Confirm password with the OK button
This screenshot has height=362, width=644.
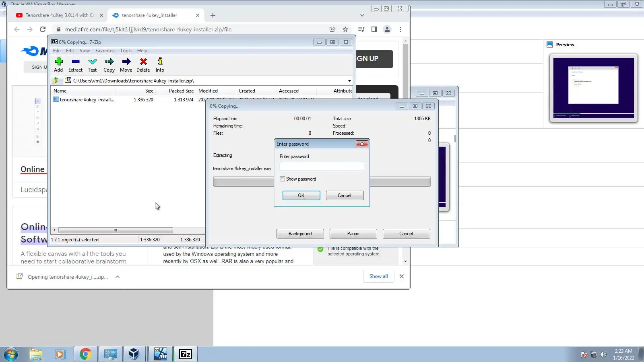tap(301, 195)
